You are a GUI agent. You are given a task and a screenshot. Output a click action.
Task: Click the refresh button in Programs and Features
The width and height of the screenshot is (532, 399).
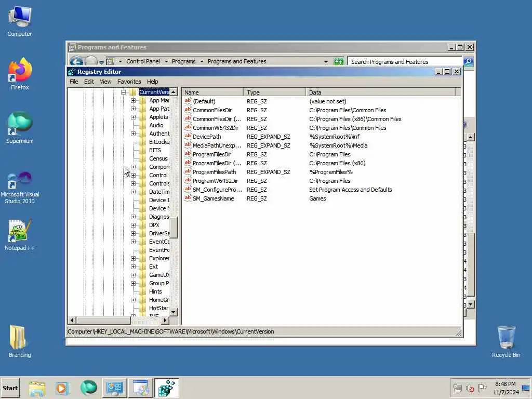point(338,61)
